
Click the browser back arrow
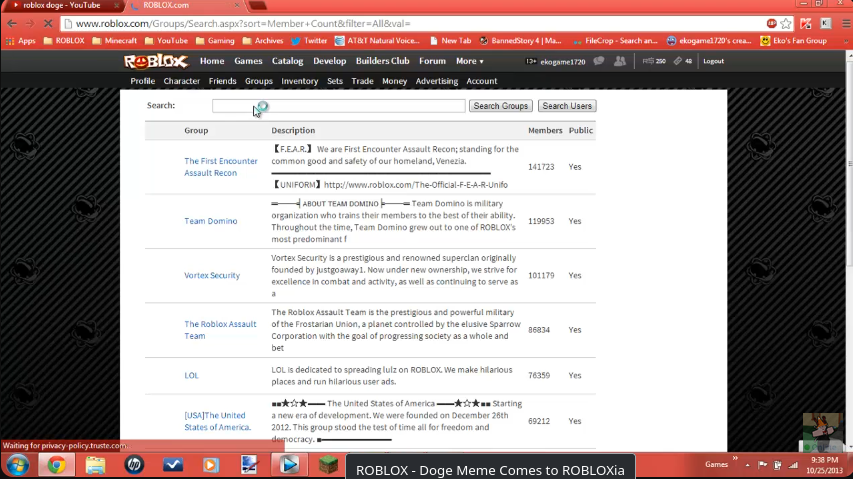coord(11,23)
